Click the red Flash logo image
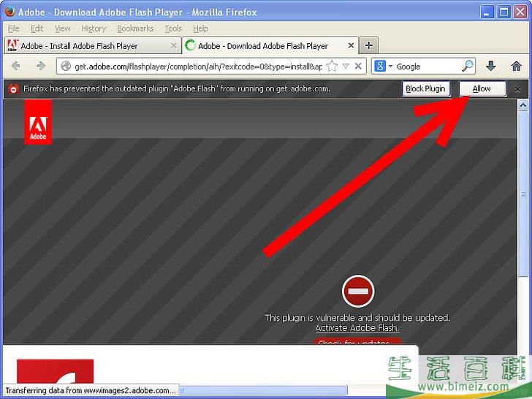The height and width of the screenshot is (399, 532). tap(55, 370)
